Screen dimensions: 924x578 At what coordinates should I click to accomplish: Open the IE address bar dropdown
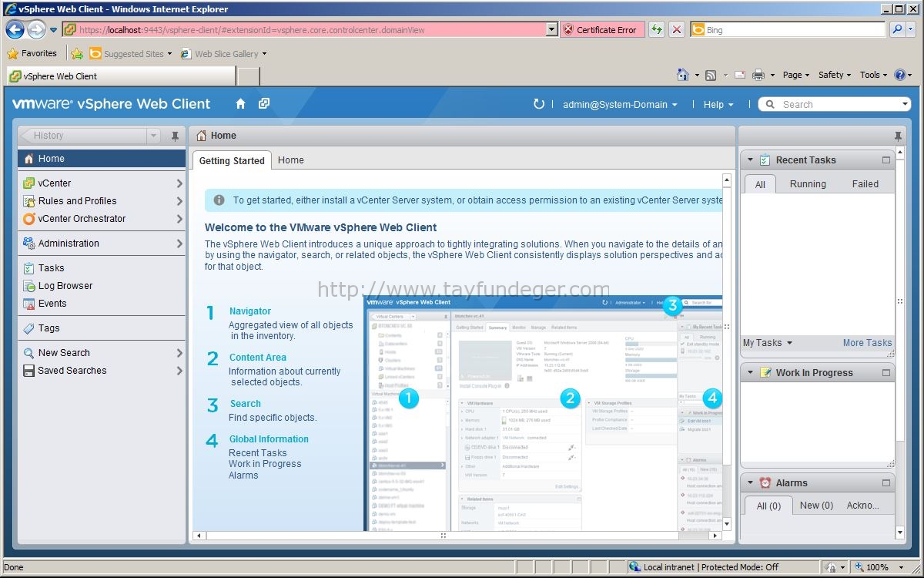coord(551,29)
